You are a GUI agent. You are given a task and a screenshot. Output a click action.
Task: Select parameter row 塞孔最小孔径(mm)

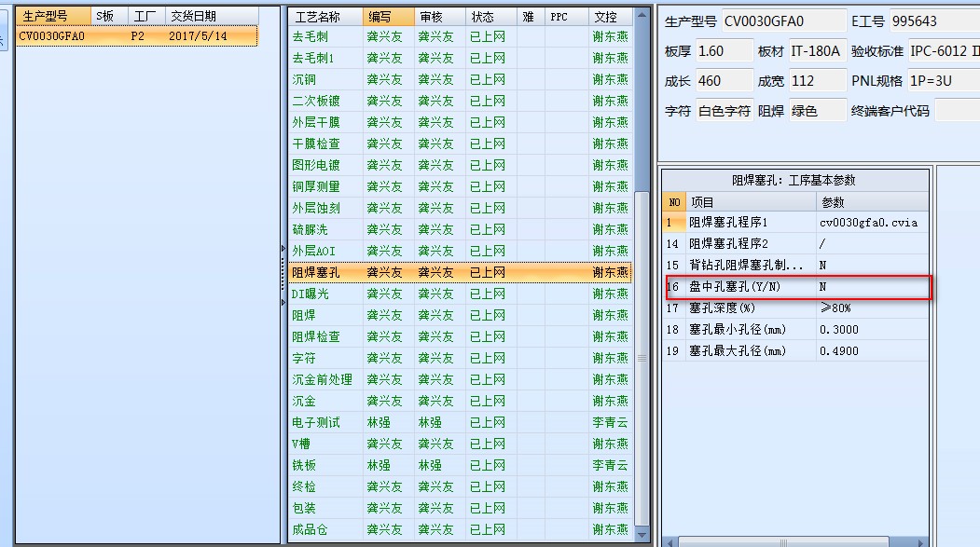pos(795,329)
